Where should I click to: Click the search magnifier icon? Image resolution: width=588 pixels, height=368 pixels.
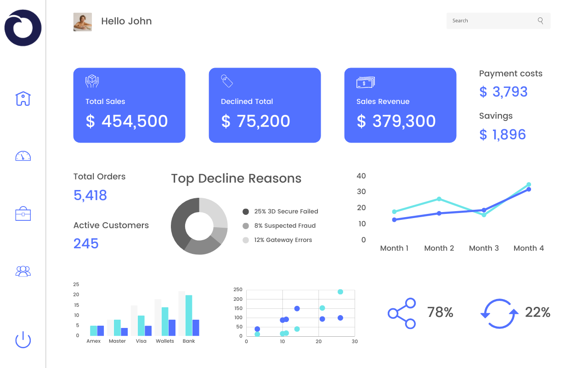pyautogui.click(x=540, y=21)
